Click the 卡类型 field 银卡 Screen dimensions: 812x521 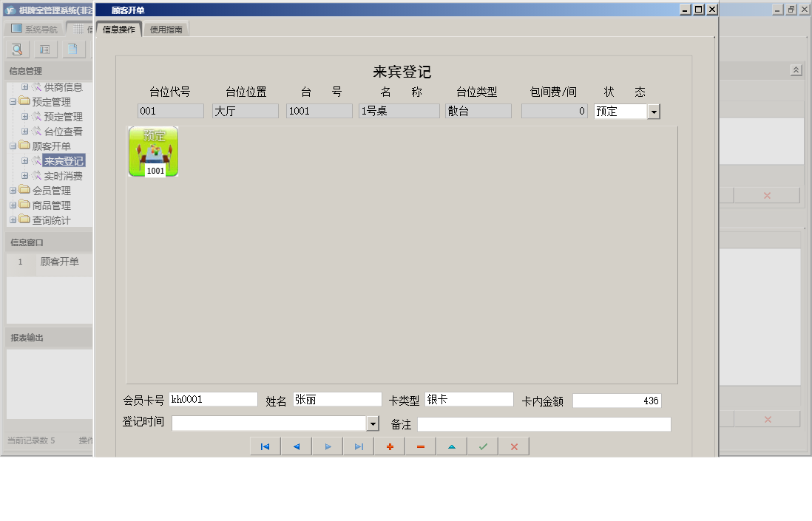coord(469,399)
